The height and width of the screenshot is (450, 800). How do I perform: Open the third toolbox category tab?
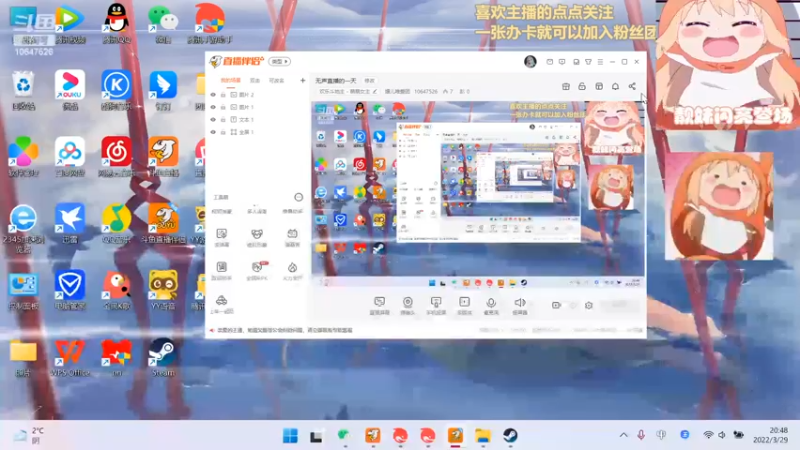[x=292, y=211]
